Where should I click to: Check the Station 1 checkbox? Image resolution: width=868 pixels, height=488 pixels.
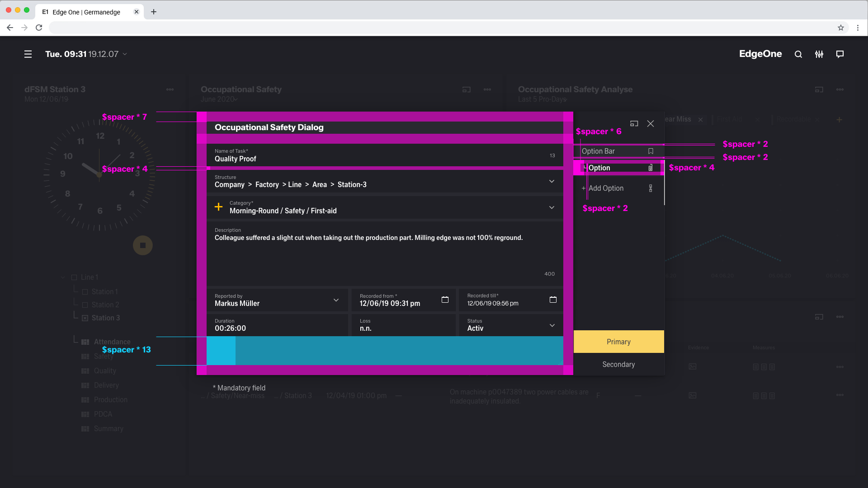click(x=85, y=292)
